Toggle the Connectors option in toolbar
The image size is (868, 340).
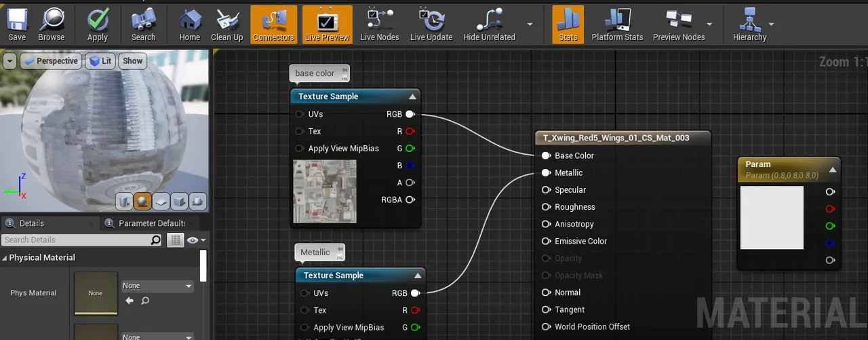tap(273, 24)
